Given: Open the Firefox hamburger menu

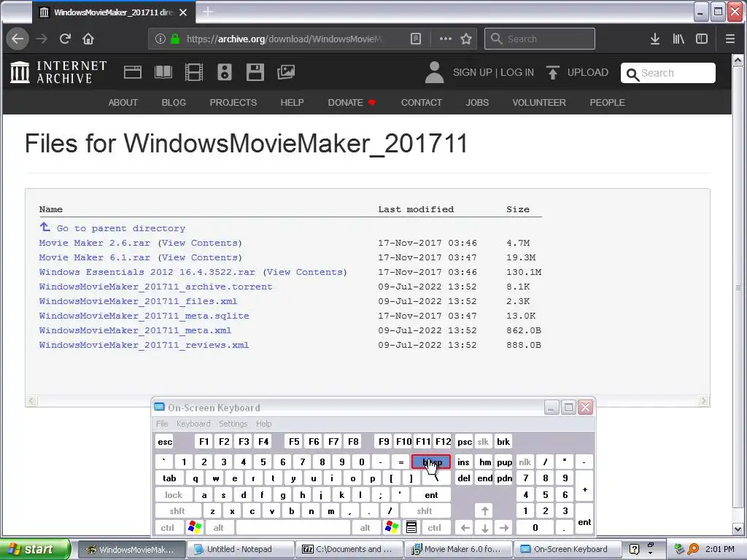Looking at the screenshot, I should click(x=730, y=39).
